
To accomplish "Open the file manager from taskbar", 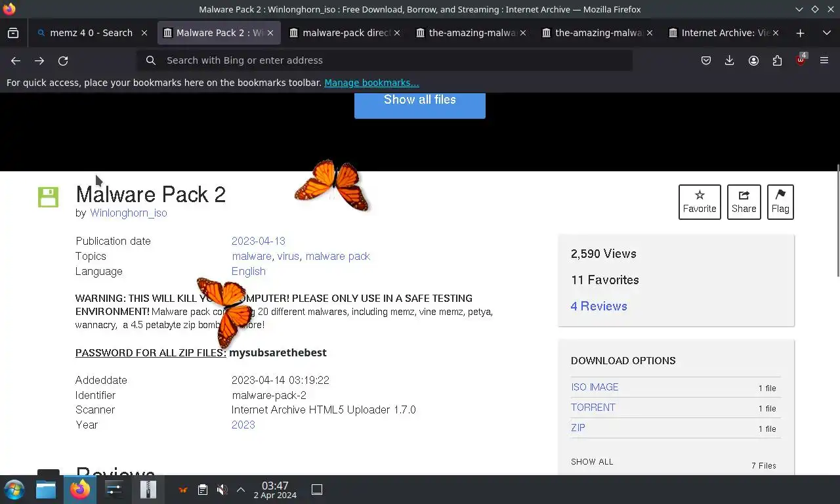I will point(46,490).
